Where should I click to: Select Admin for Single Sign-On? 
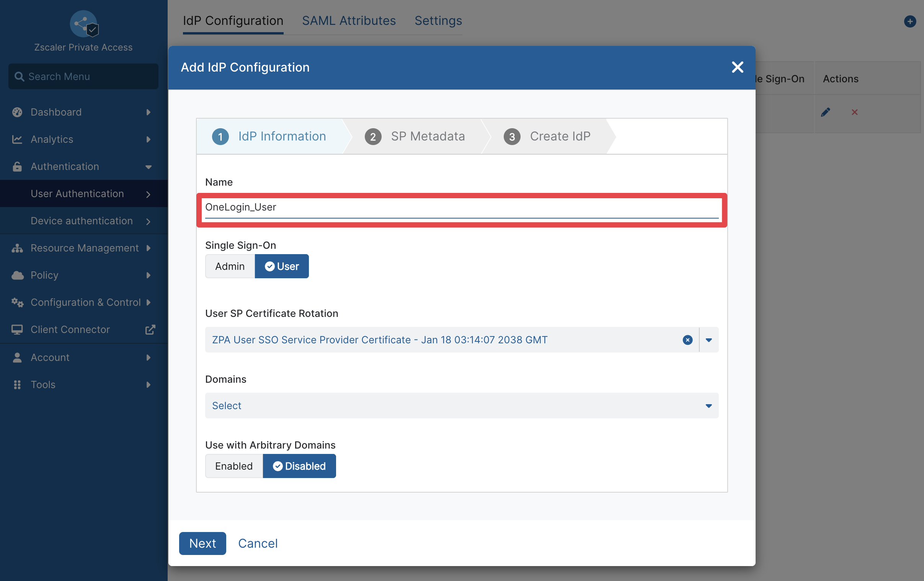pos(230,266)
